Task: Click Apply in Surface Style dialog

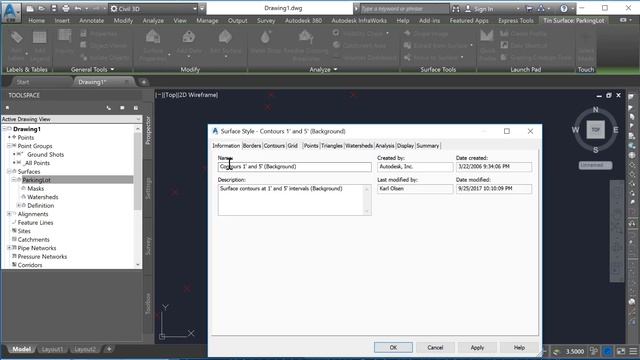Action: 477,347
